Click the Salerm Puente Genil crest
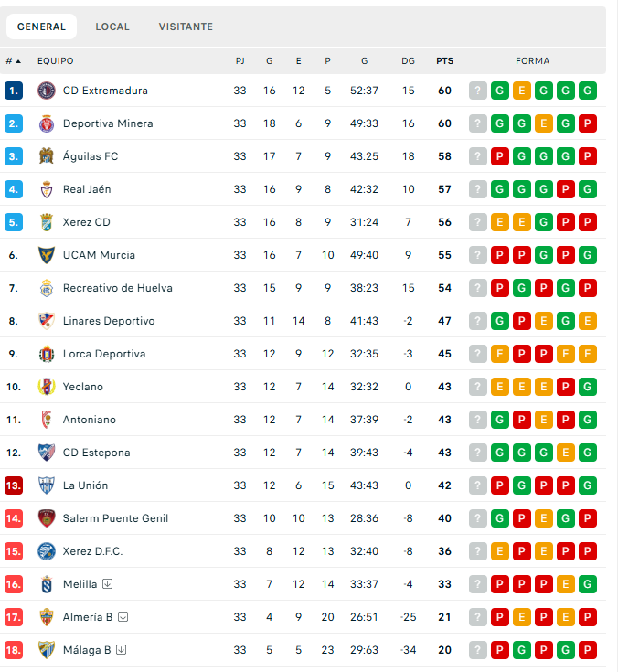The width and height of the screenshot is (618, 672). pos(47,518)
